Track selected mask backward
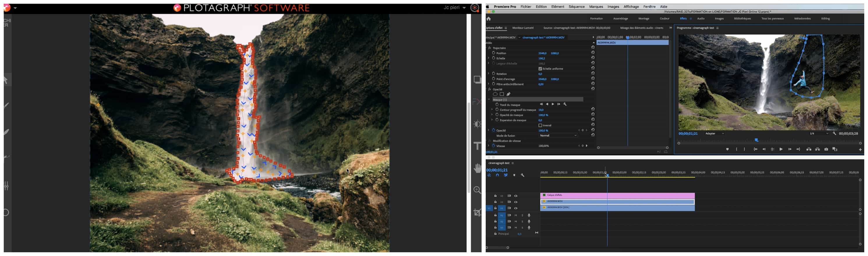 [x=547, y=104]
